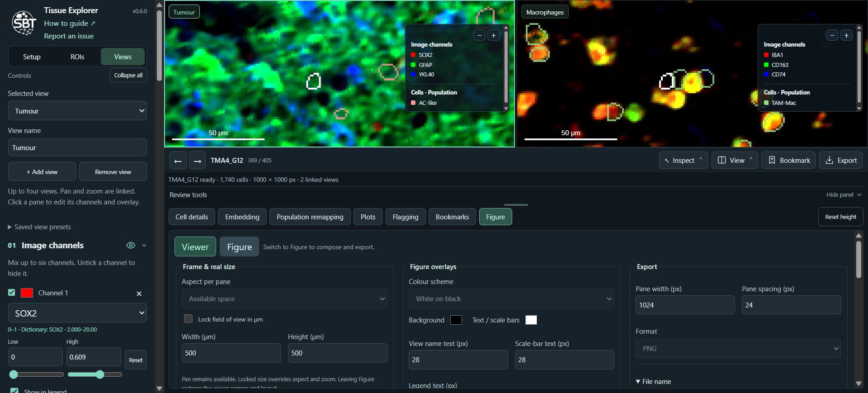Go to previous ROI with left arrow
This screenshot has width=868, height=393.
pos(178,161)
